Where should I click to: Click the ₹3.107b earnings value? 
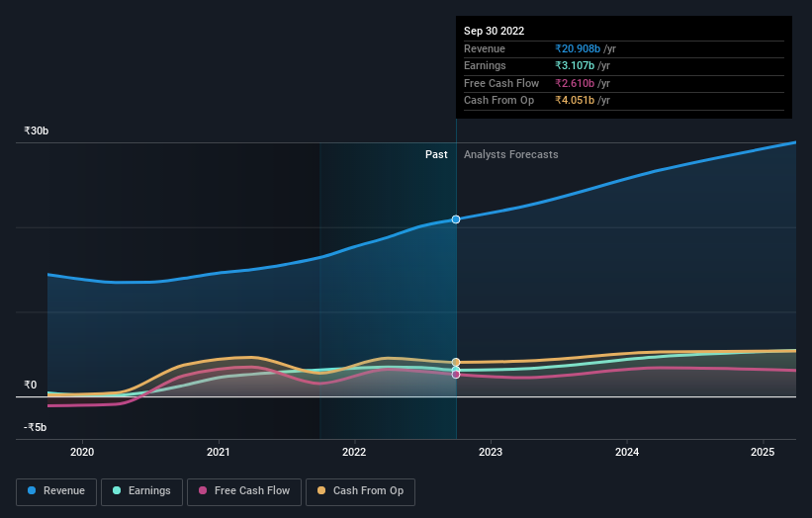point(575,65)
